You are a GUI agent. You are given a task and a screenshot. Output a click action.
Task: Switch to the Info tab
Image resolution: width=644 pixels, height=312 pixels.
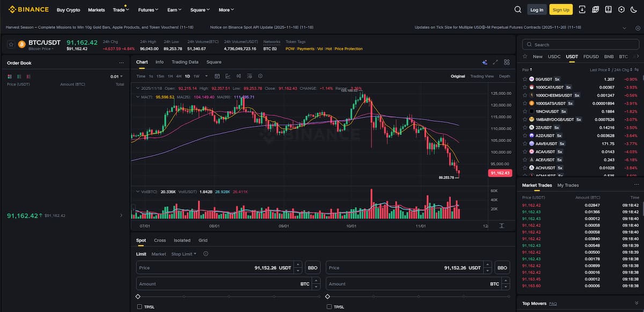click(159, 62)
